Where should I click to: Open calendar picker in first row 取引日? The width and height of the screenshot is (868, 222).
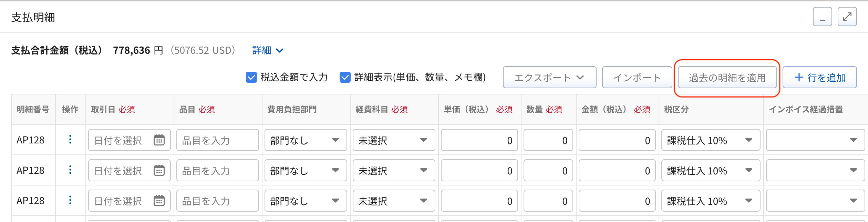pyautogui.click(x=159, y=140)
